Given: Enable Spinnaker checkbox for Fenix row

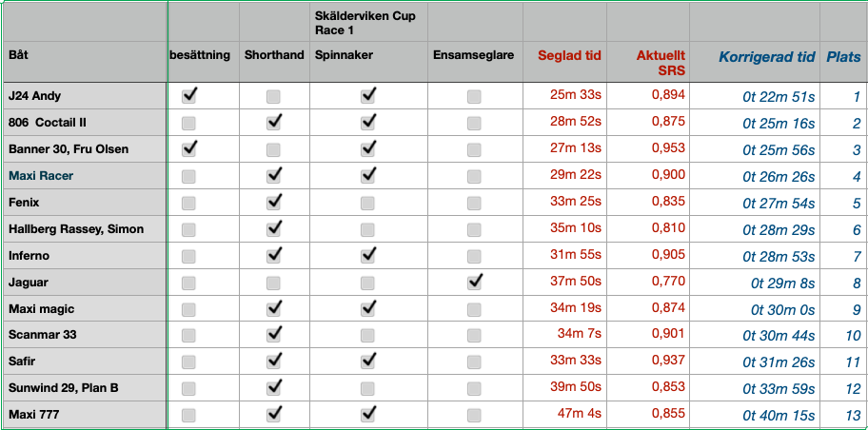Looking at the screenshot, I should 368,203.
